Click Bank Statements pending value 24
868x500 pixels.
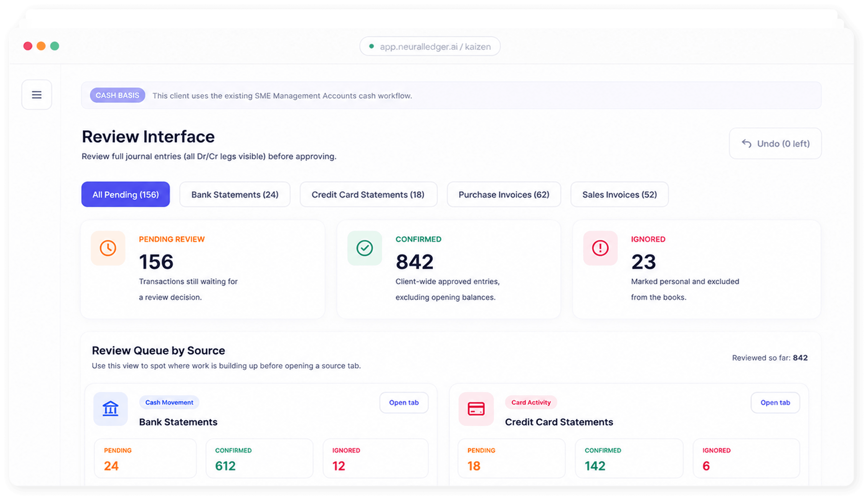(x=111, y=466)
